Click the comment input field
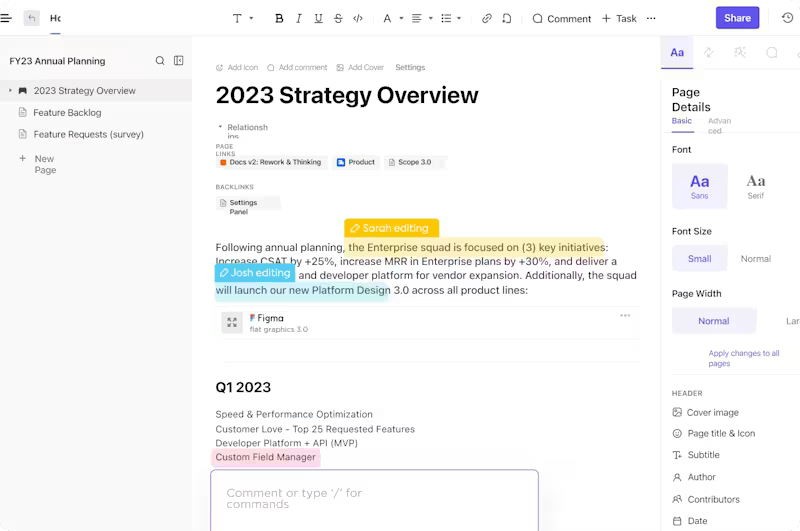Viewport: 800px width, 531px height. pyautogui.click(x=374, y=498)
